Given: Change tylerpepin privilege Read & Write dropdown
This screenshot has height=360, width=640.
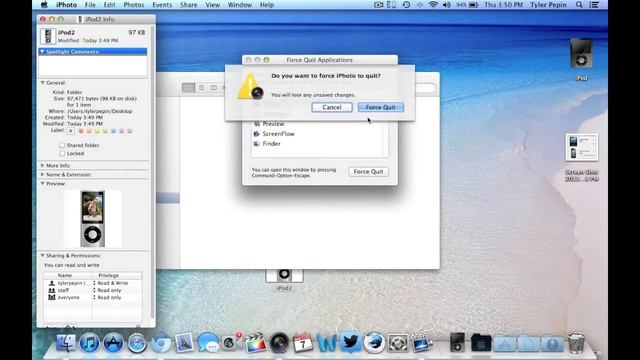Looking at the screenshot, I should [x=112, y=283].
